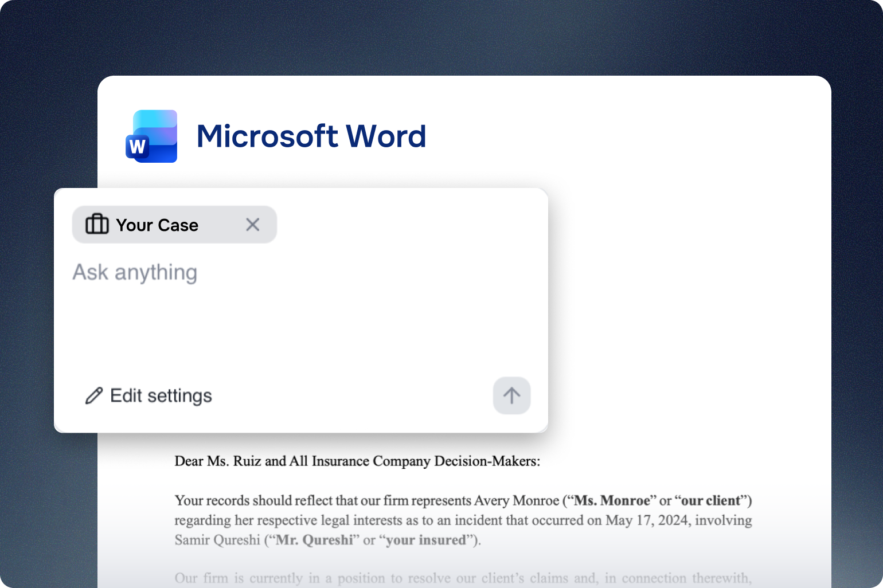Screen dimensions: 883x588
Task: Click the bold text "Mr. Qureshi"
Action: (314, 540)
